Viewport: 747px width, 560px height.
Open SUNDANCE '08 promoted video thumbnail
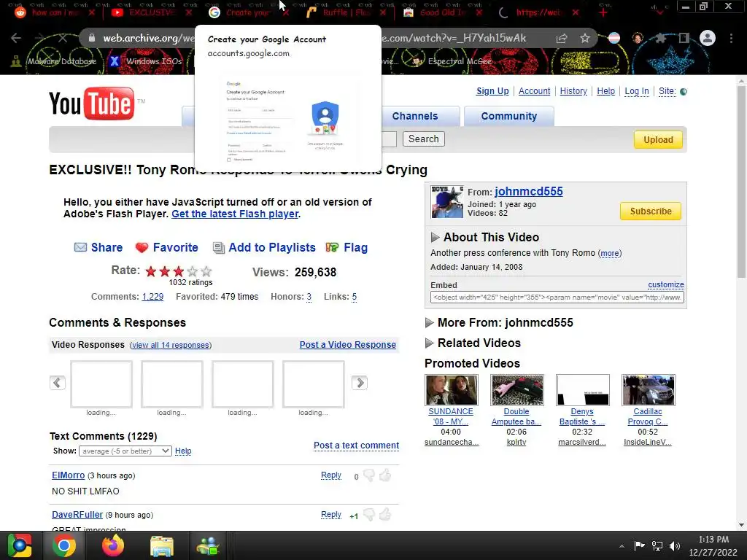[451, 389]
